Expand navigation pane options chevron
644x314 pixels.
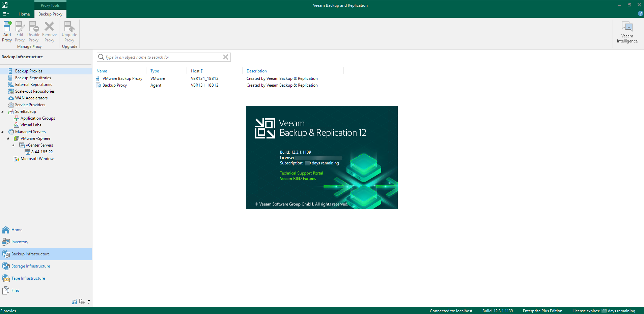89,302
